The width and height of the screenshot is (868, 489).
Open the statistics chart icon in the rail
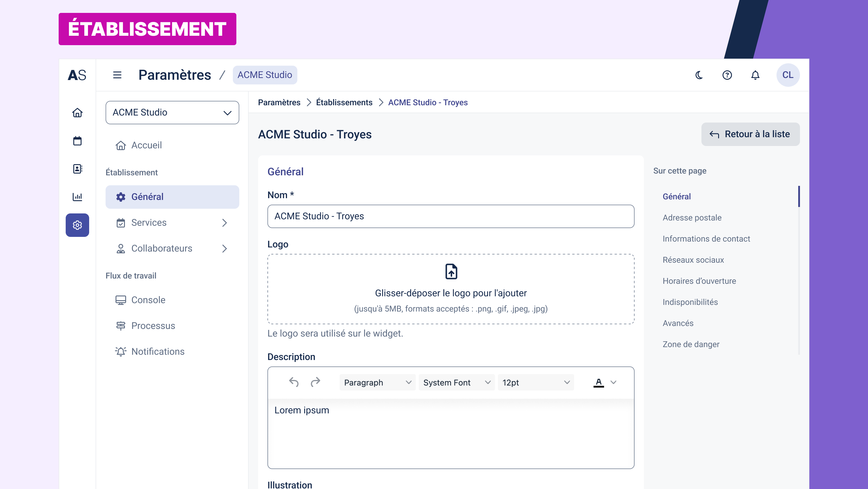pos(77,197)
